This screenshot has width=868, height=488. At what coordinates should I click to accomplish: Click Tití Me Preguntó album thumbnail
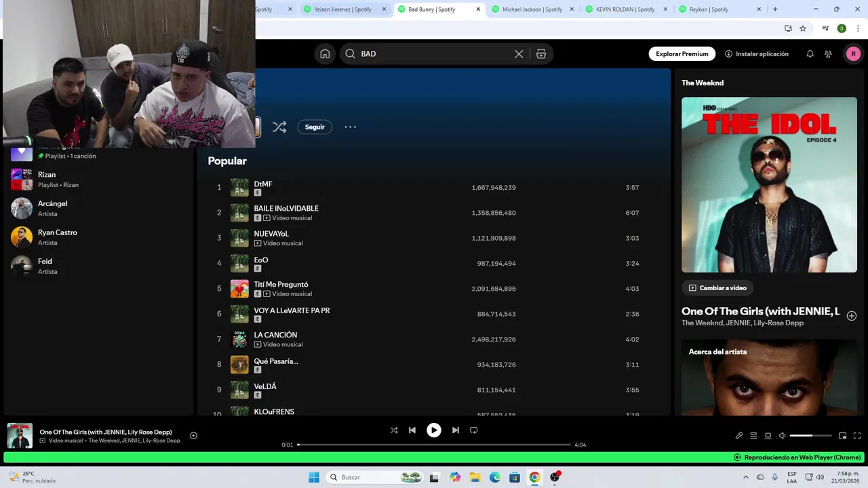click(239, 289)
